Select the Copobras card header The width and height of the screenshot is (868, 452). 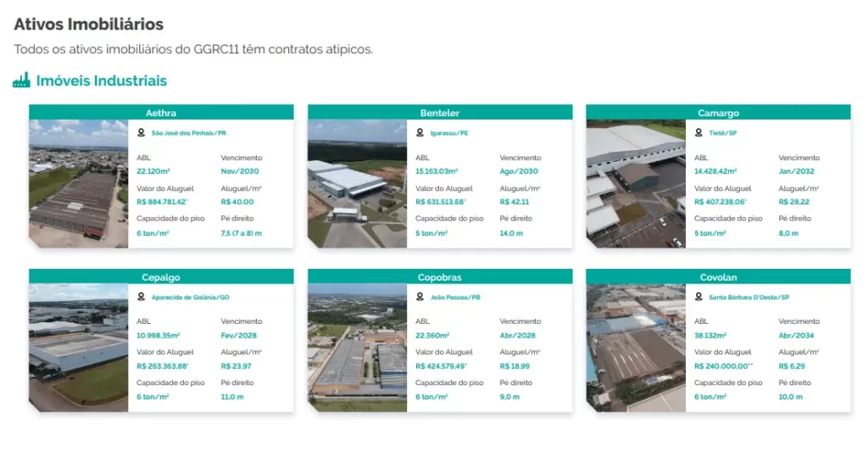click(x=440, y=277)
